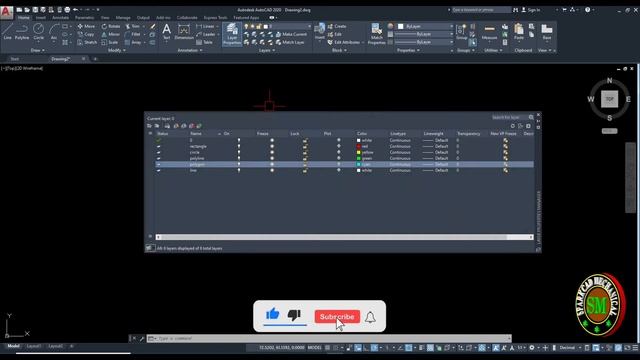Viewport: 640px width, 360px height.
Task: Insert a Table from the Annotation panel
Action: coord(204,42)
